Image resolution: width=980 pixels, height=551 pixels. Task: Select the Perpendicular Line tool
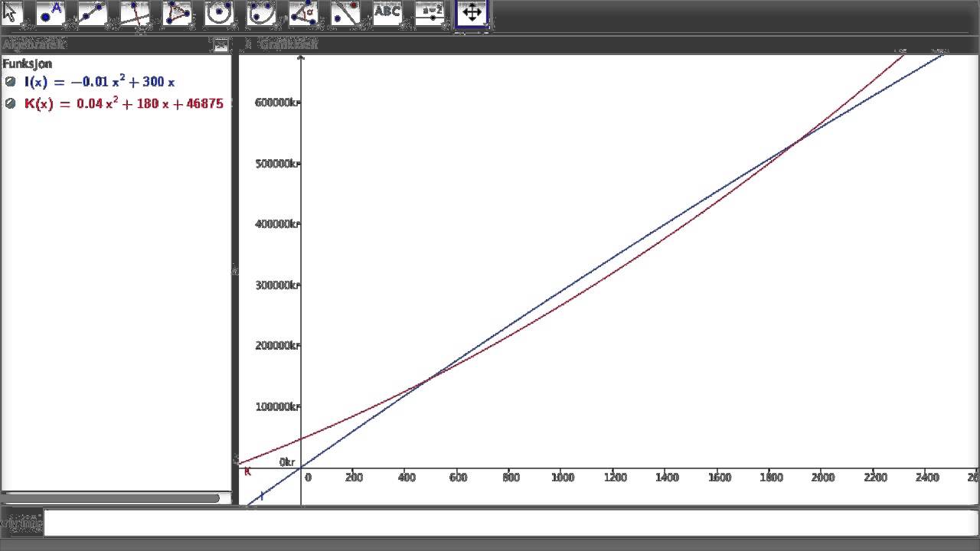click(135, 13)
